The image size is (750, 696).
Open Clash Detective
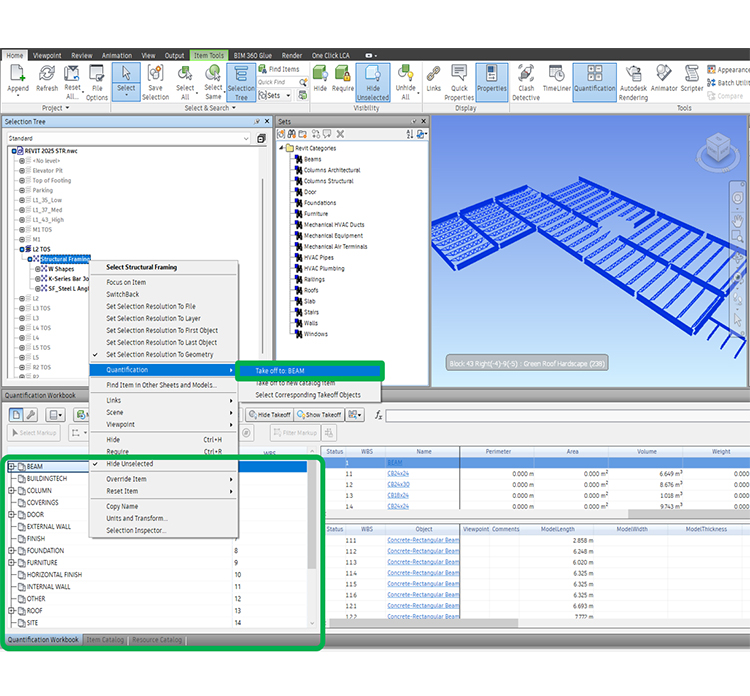click(526, 82)
